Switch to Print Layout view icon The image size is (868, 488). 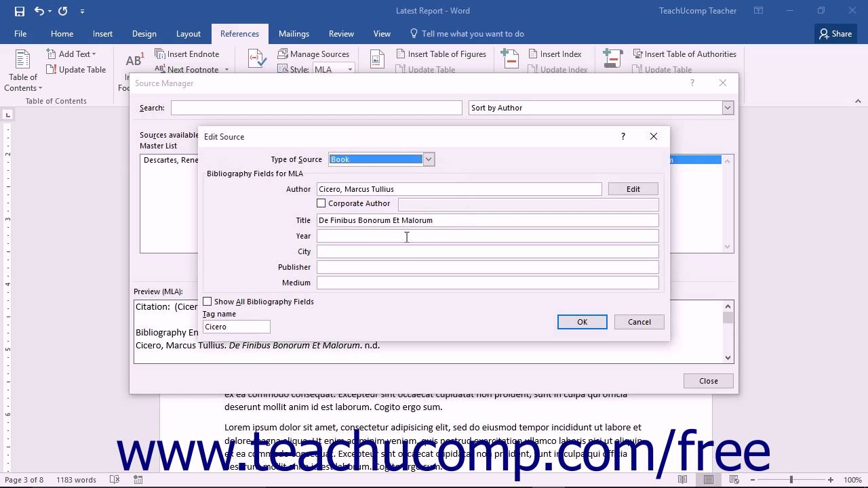pos(708,480)
